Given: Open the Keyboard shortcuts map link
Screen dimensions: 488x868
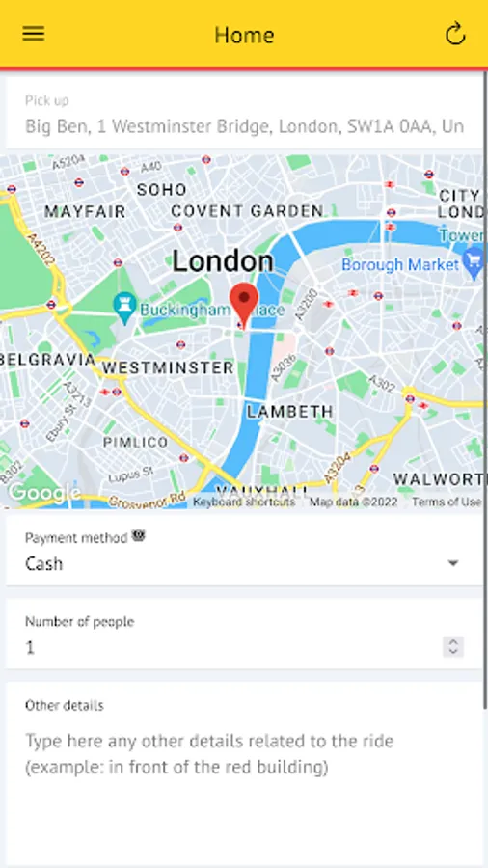Looking at the screenshot, I should point(244,502).
